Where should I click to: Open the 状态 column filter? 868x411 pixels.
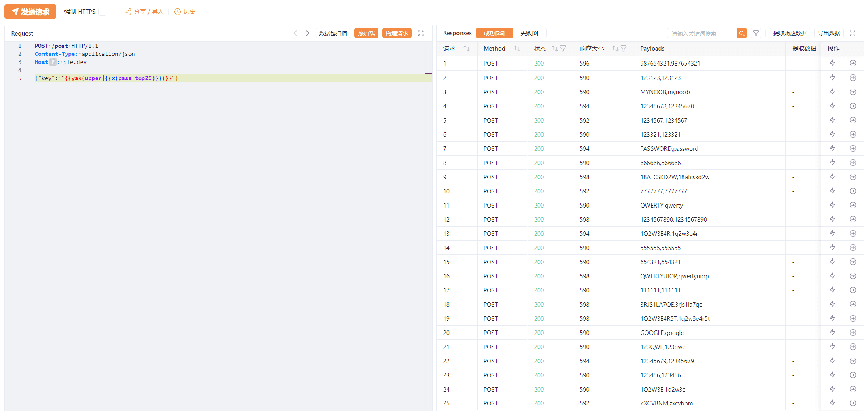(x=563, y=49)
